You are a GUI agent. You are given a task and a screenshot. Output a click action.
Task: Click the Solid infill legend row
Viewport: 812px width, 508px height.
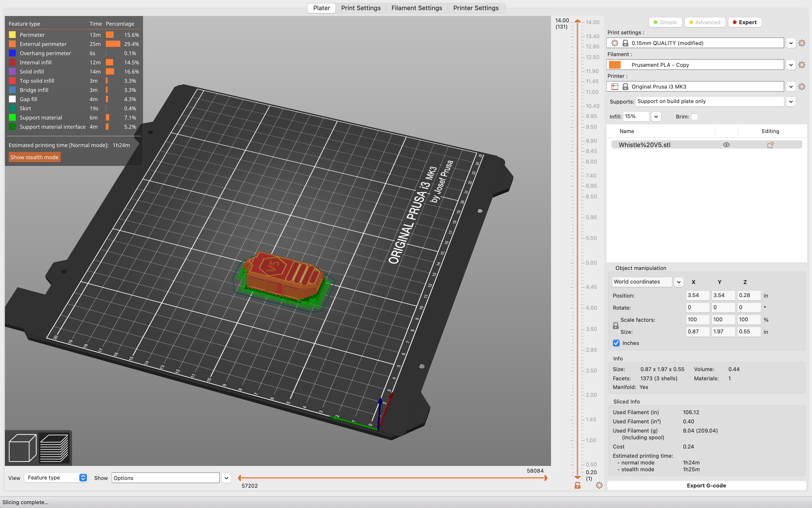[x=74, y=72]
